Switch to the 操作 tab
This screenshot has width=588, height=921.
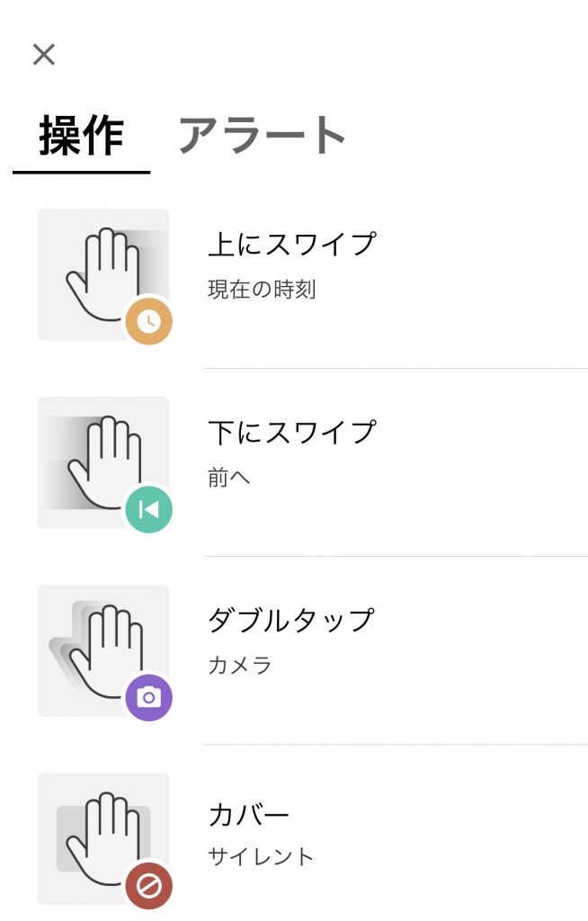pos(81,136)
